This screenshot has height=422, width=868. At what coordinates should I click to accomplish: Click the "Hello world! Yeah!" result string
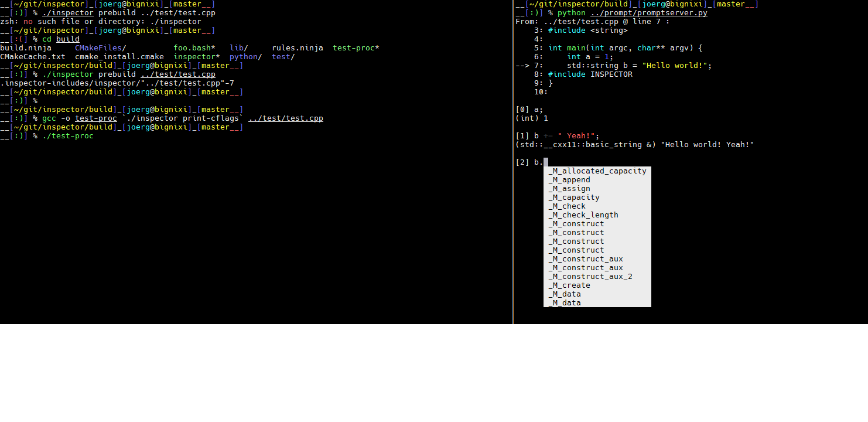708,145
